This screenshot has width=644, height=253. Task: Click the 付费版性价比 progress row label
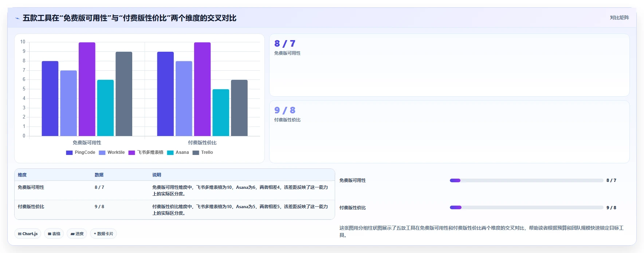pos(353,208)
